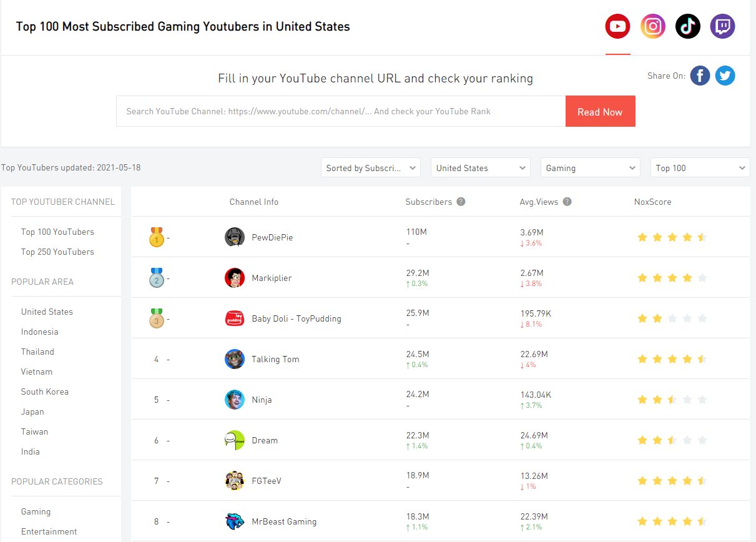This screenshot has width=756, height=542.
Task: Switch to the Twitch platform icon
Action: point(722,26)
